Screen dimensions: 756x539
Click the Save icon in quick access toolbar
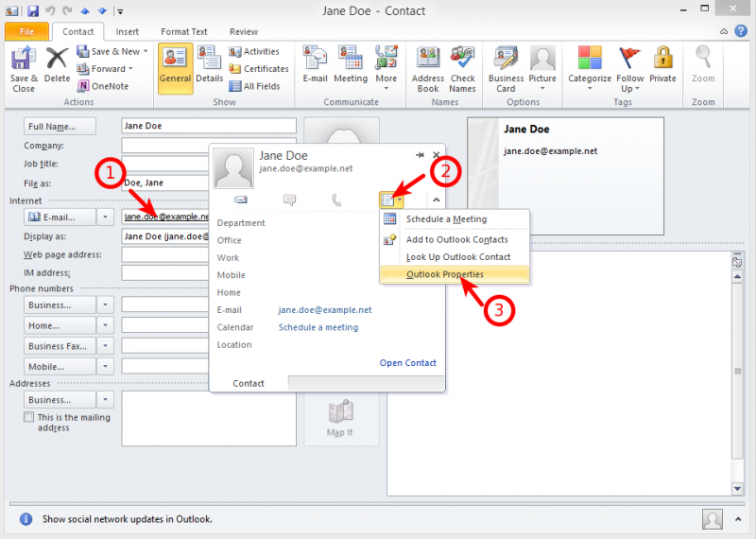tap(32, 10)
